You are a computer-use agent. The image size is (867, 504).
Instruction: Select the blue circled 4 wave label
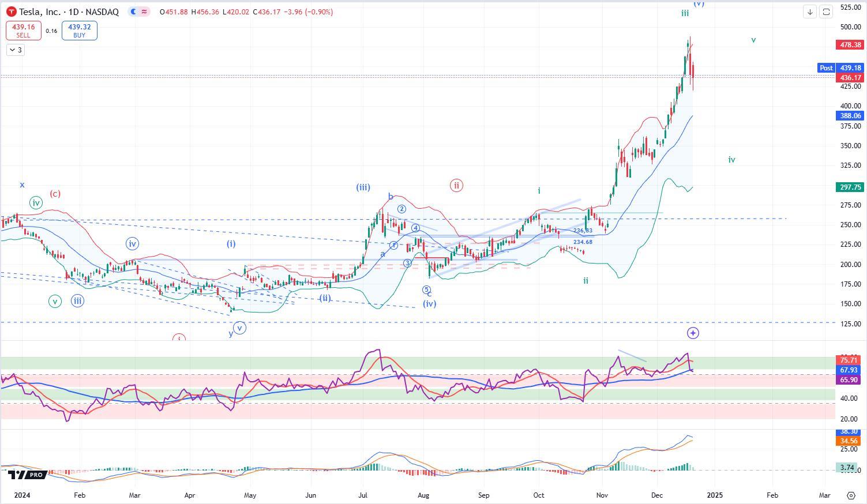[x=415, y=228]
